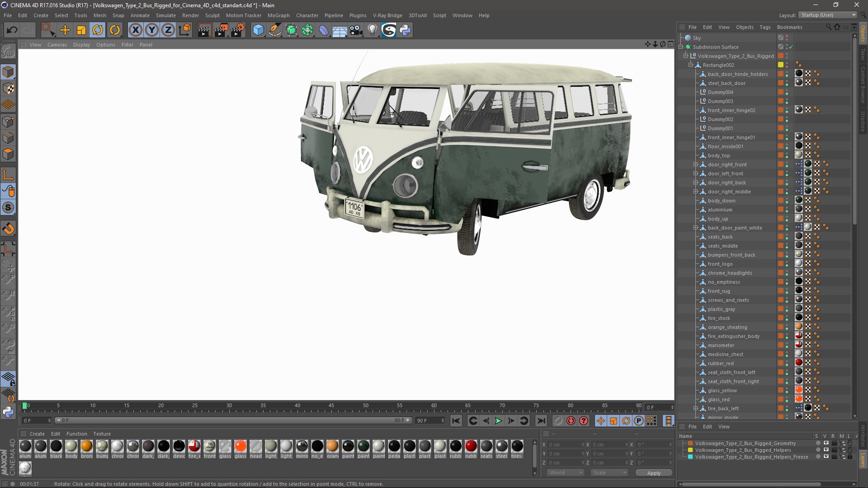Toggle visibility dots for seats_back
This screenshot has width=868, height=488.
787,237
